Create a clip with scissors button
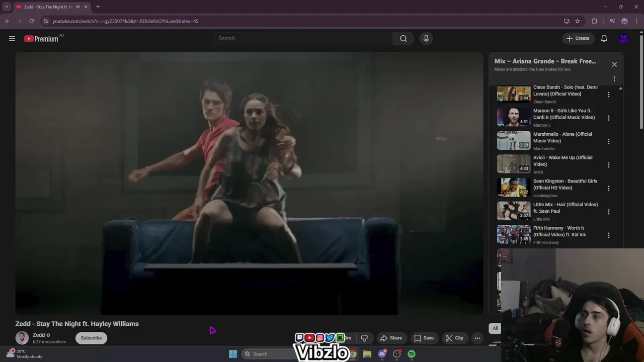 [x=454, y=338]
